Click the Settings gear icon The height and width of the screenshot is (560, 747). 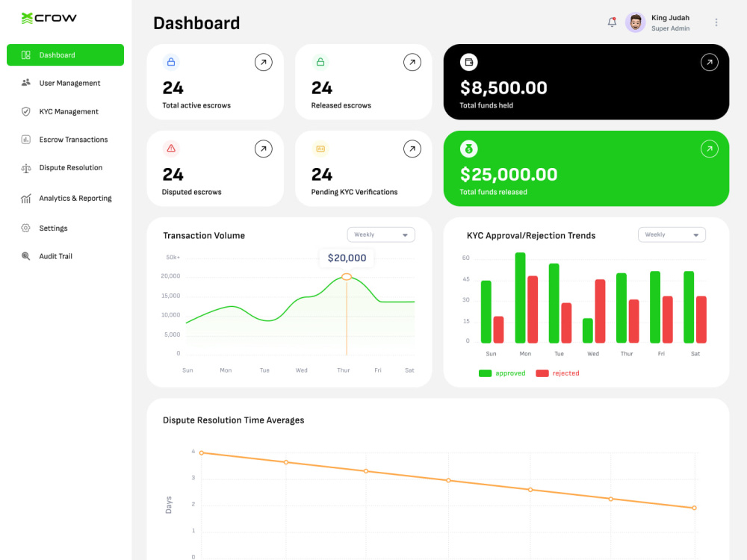(25, 228)
